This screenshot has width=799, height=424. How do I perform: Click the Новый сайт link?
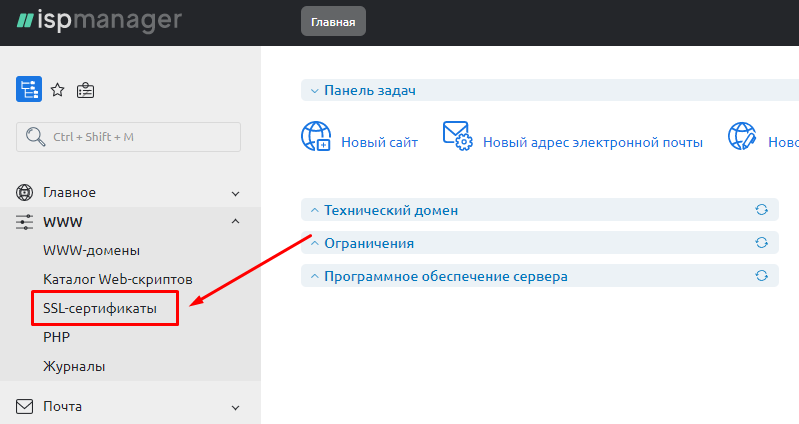point(379,142)
